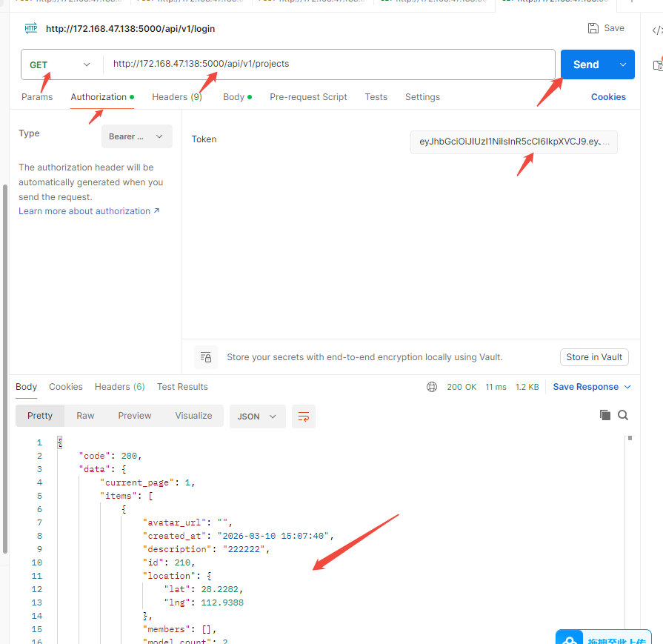Toggle line wrap icon in response toolbar

pyautogui.click(x=303, y=416)
